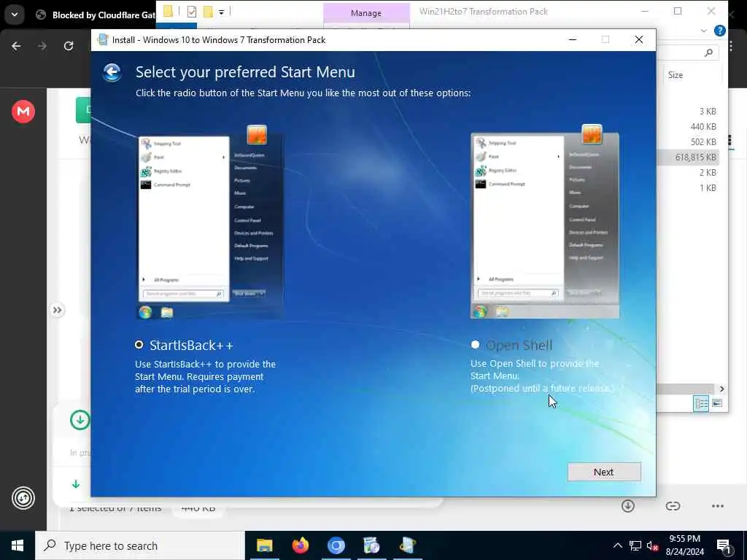Click the small green down arrow
This screenshot has width=747, height=560.
pyautogui.click(x=76, y=484)
